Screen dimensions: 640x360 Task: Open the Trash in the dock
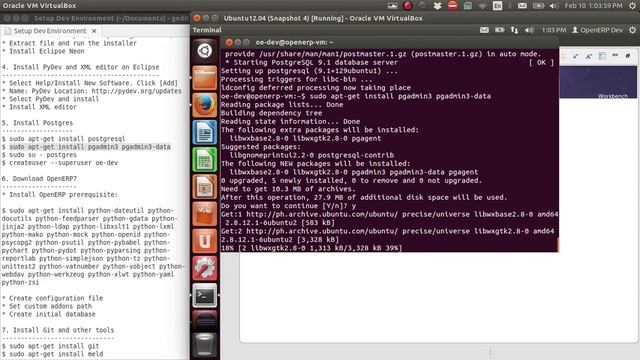tap(204, 345)
